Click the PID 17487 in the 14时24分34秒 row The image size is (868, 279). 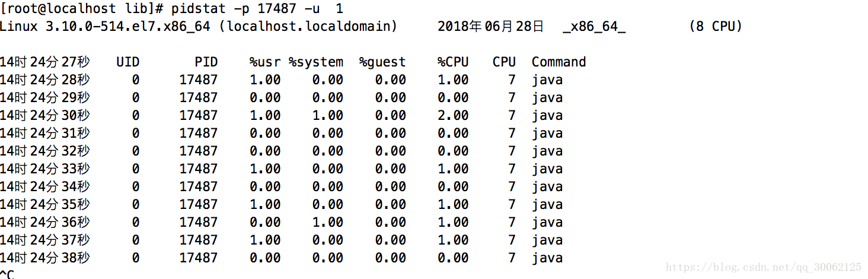click(199, 187)
